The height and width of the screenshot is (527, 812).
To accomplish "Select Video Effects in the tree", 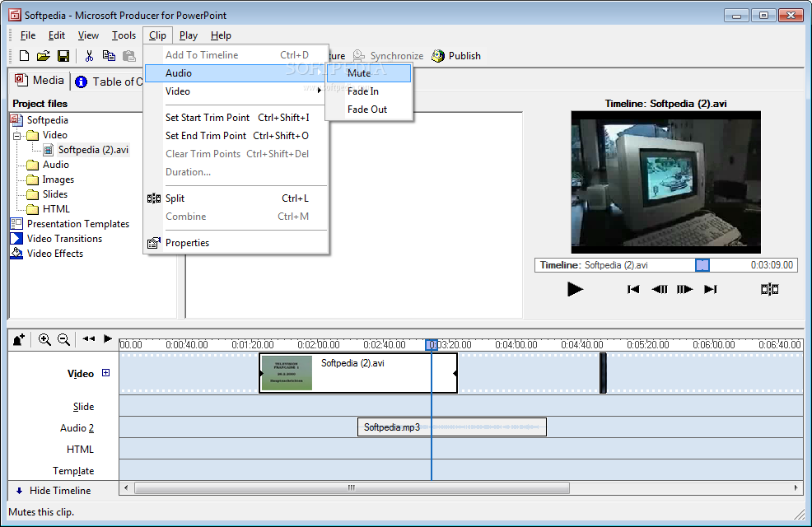I will coord(55,254).
